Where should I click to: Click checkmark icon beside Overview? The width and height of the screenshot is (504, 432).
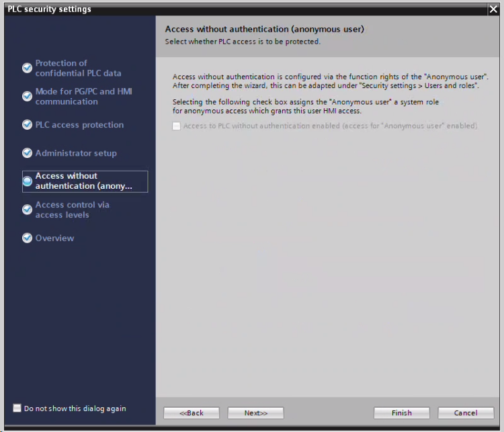click(28, 238)
